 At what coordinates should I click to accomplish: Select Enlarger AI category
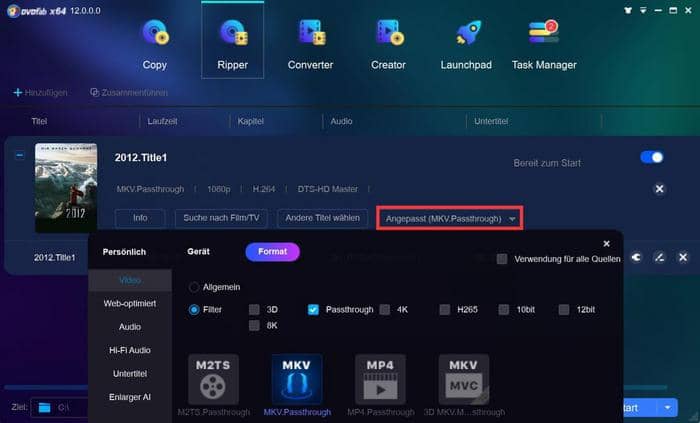tap(130, 397)
